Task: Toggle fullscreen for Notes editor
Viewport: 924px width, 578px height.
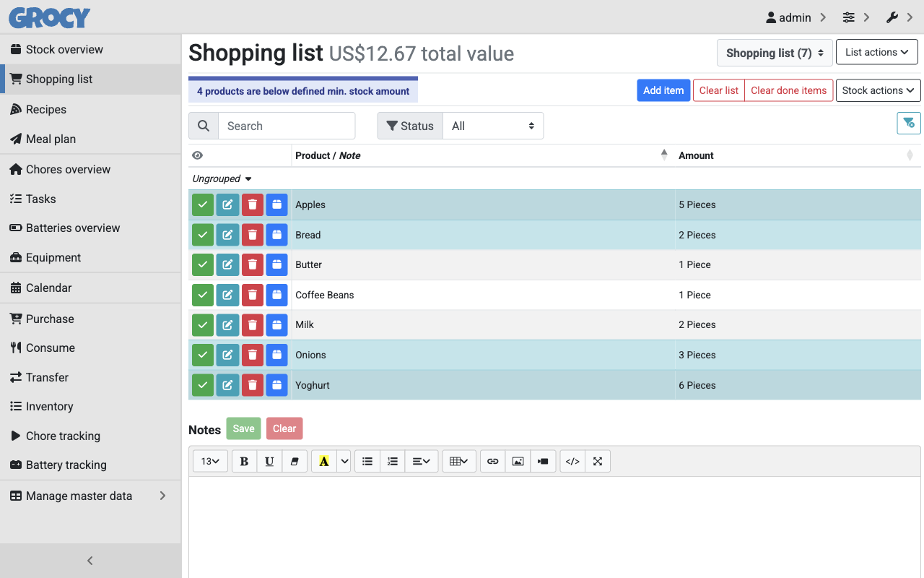Action: [598, 461]
